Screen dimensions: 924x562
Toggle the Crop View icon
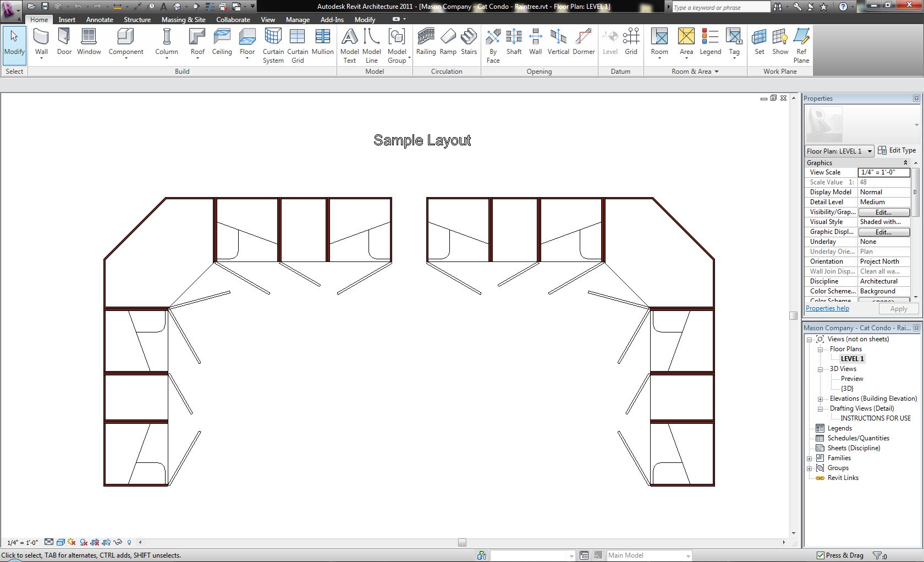pyautogui.click(x=95, y=542)
